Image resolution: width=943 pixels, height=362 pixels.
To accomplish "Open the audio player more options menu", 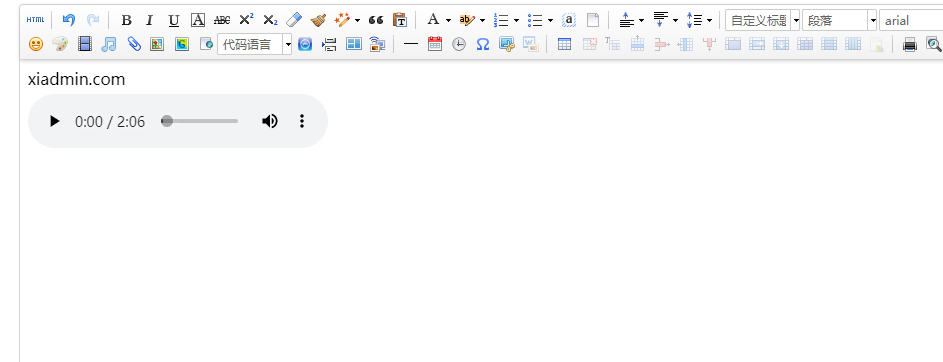I will [302, 121].
